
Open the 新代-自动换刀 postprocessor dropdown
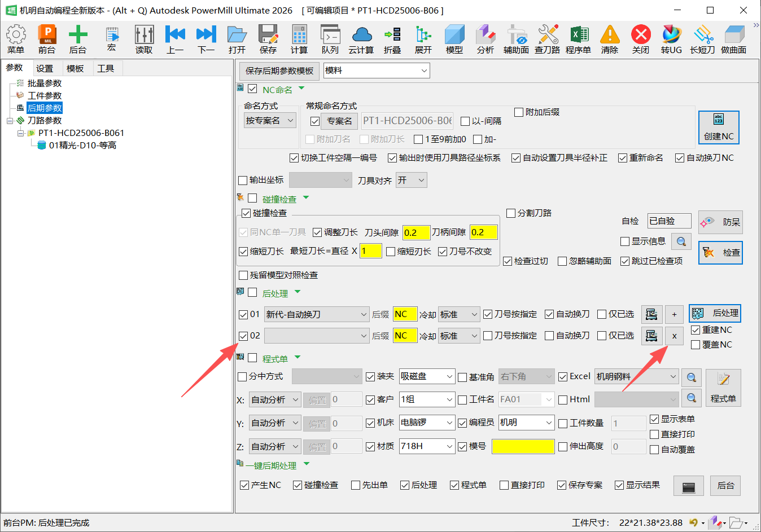click(317, 314)
